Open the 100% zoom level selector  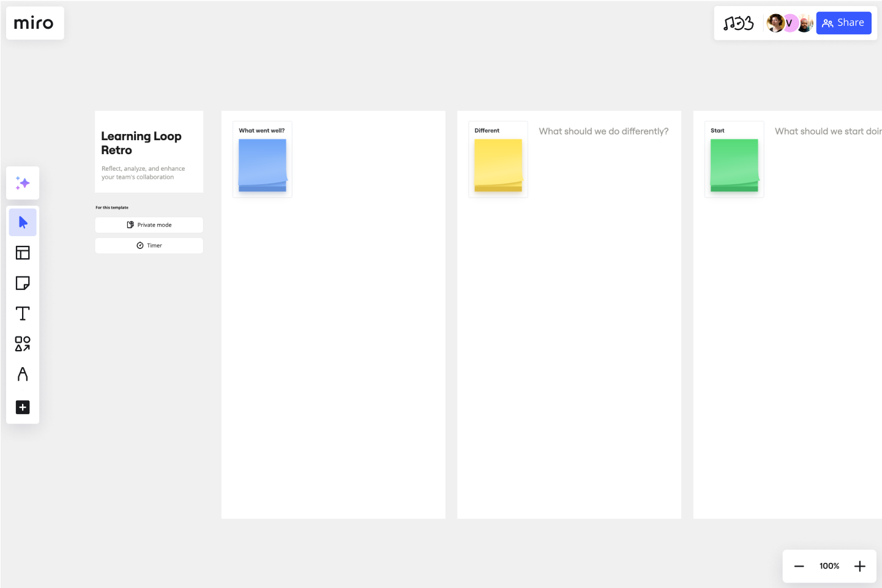click(829, 566)
